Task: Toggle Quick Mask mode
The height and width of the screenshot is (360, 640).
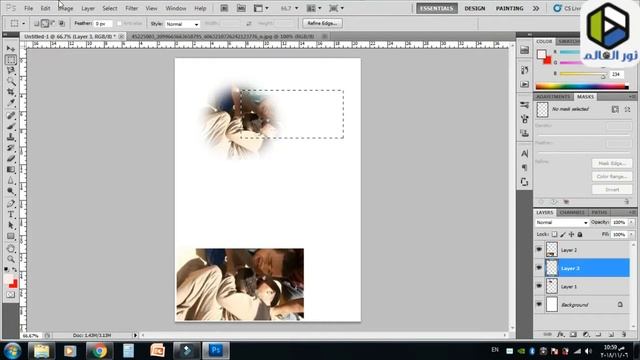Action: [11, 295]
